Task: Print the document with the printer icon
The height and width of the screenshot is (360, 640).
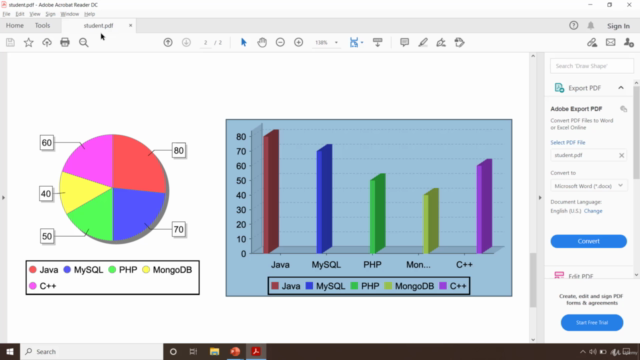Action: point(65,42)
